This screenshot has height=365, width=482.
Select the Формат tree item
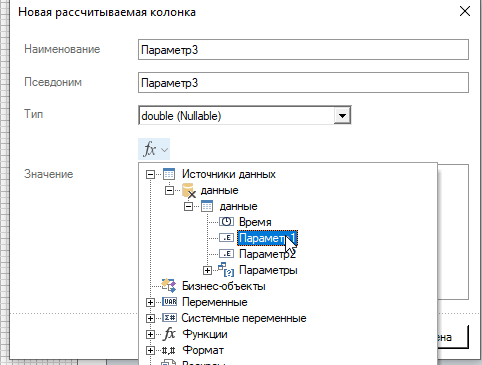pos(203,350)
